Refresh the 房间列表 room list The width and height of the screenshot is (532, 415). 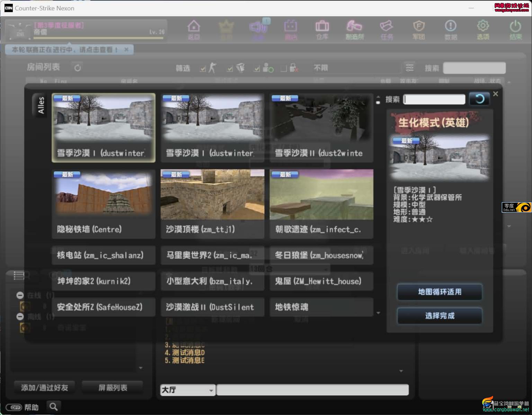(x=78, y=68)
